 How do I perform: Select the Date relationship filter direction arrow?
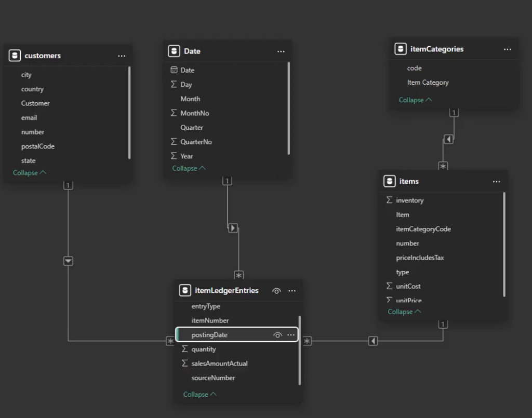[x=233, y=228]
